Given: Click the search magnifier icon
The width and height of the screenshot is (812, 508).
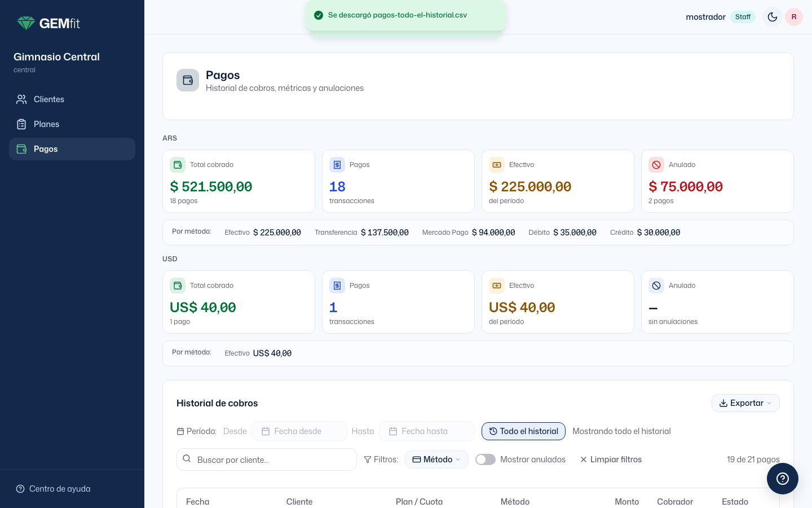Looking at the screenshot, I should click(187, 459).
